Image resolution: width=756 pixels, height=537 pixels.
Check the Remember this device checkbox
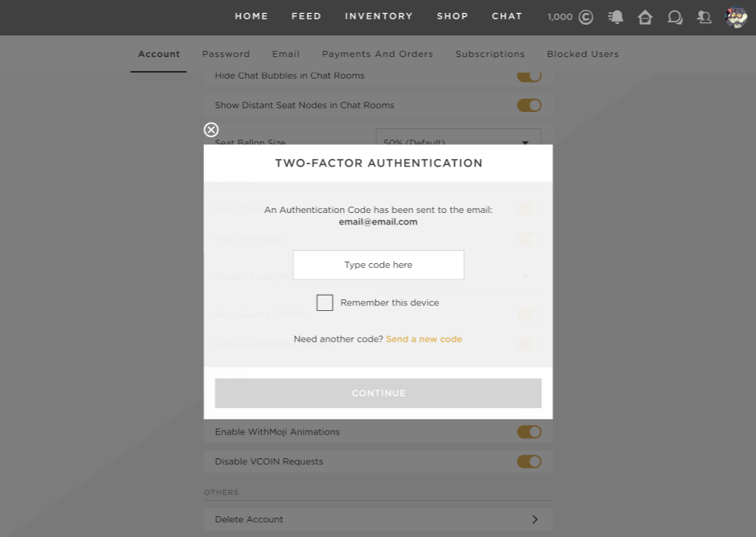pyautogui.click(x=324, y=302)
